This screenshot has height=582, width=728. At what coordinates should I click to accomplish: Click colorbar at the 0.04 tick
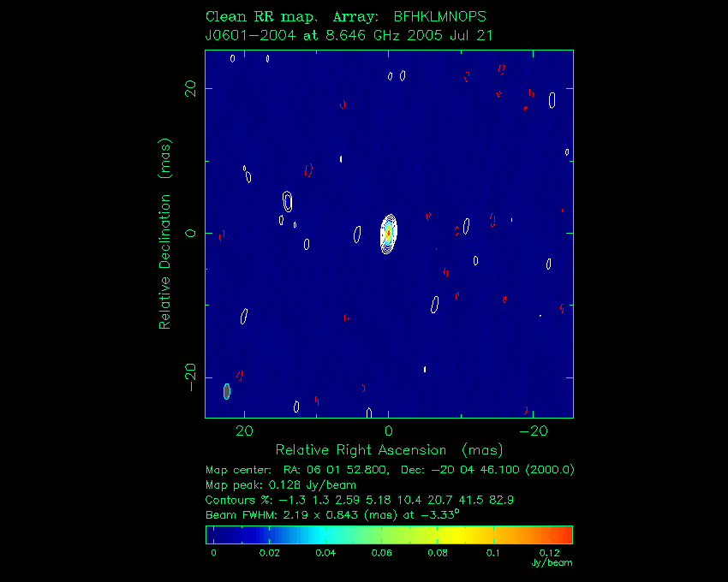[325, 535]
